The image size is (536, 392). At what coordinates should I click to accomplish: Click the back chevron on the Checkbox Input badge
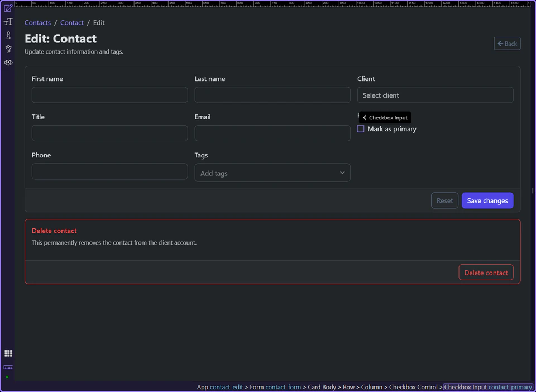[x=366, y=117]
